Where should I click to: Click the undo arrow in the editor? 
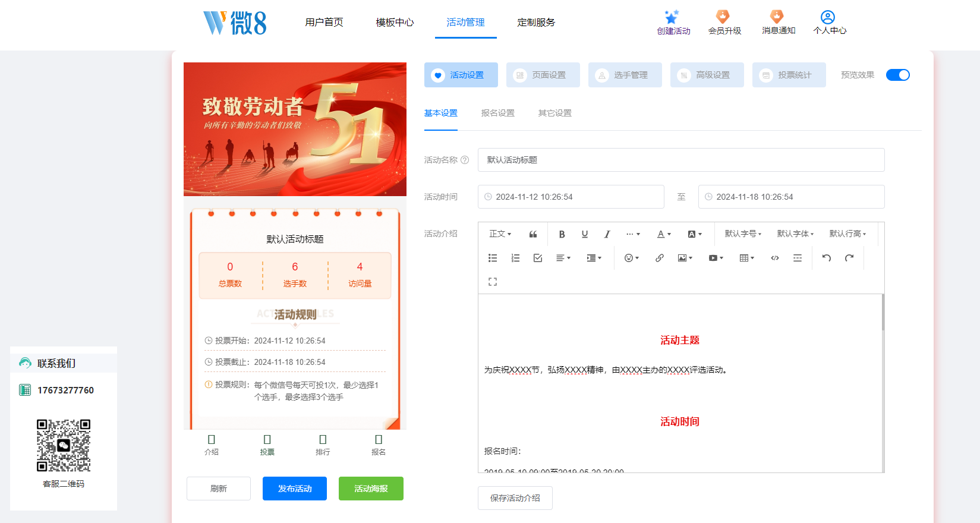tap(827, 258)
